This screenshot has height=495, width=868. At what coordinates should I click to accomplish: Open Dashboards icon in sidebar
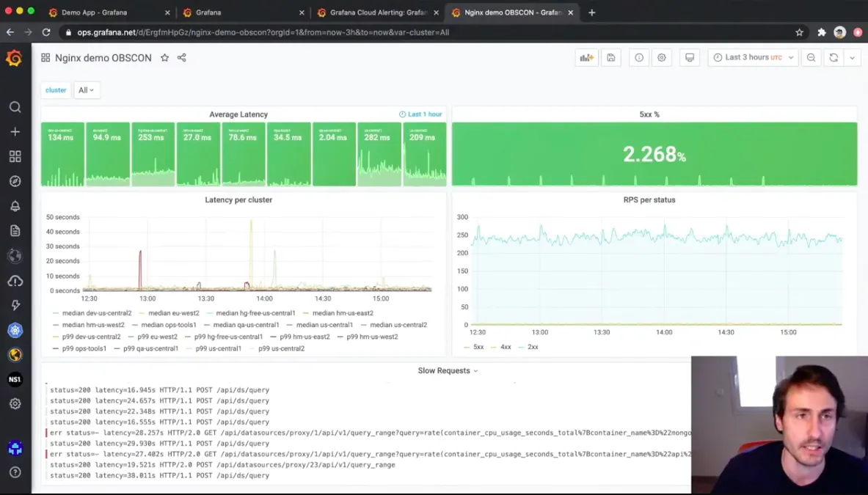(15, 156)
